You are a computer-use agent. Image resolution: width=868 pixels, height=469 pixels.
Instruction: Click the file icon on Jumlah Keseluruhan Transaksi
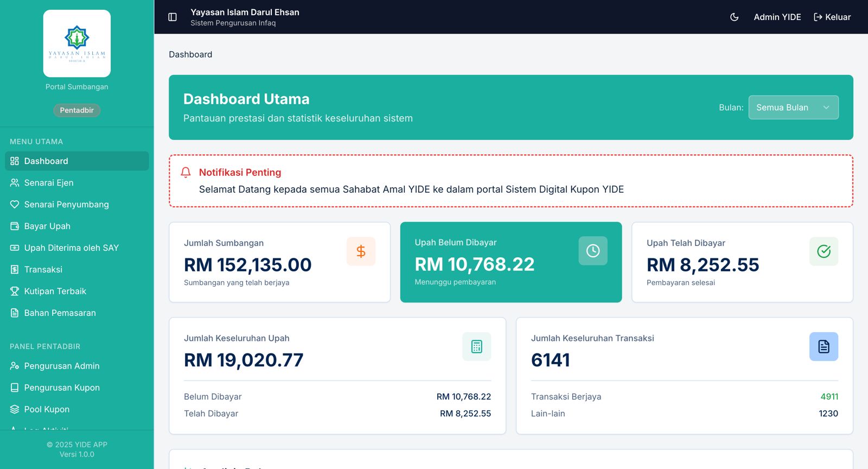824,346
